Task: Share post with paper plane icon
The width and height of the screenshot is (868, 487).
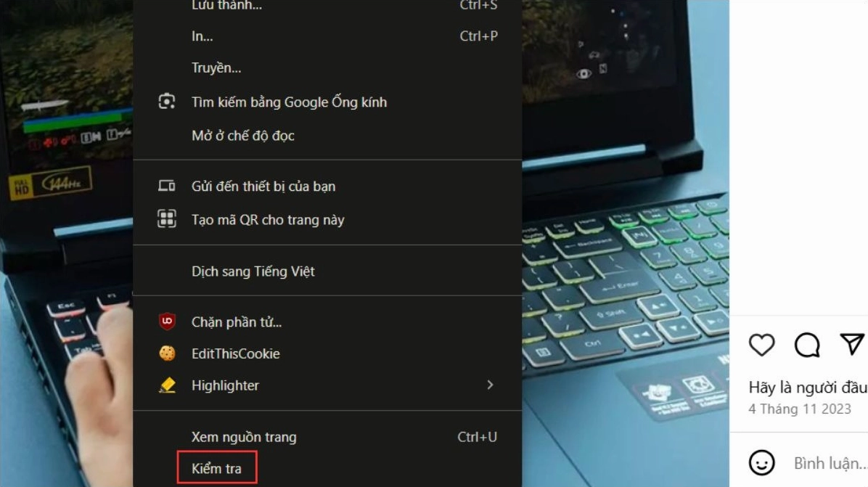Action: click(x=851, y=344)
